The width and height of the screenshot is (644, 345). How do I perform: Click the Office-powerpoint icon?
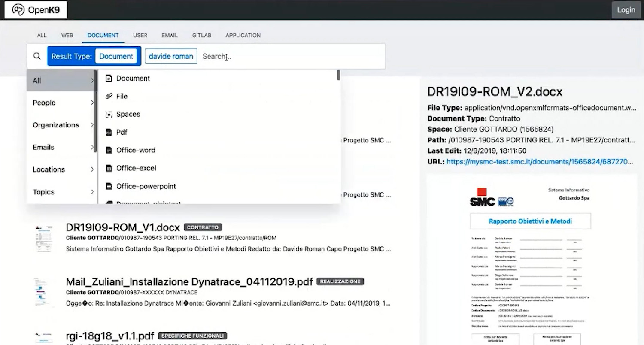click(109, 186)
